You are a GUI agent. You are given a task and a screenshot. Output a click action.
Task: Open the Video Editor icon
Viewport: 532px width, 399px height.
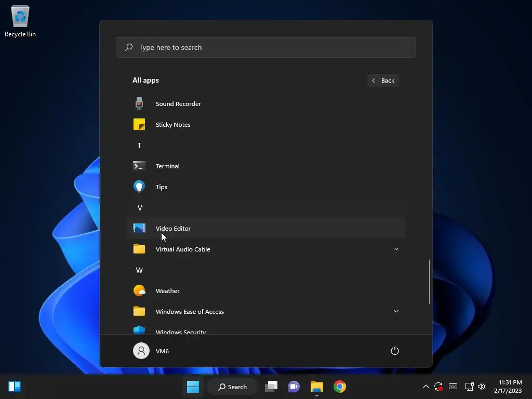(139, 229)
